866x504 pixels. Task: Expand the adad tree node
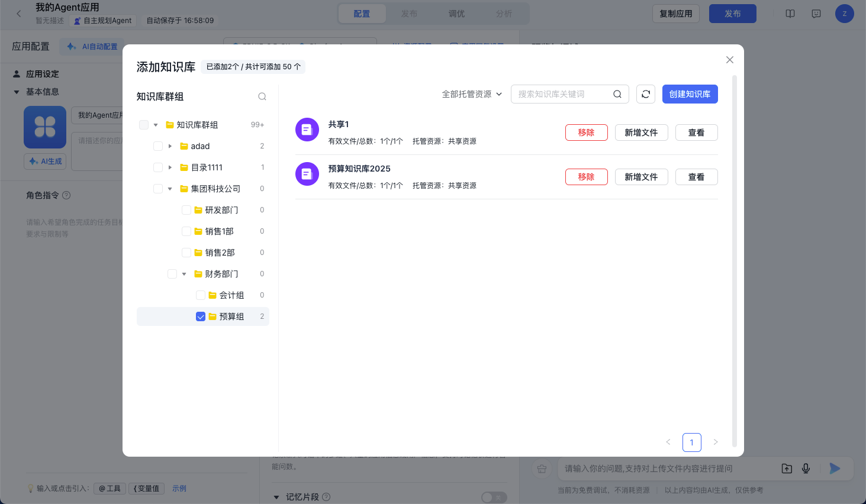coord(170,146)
